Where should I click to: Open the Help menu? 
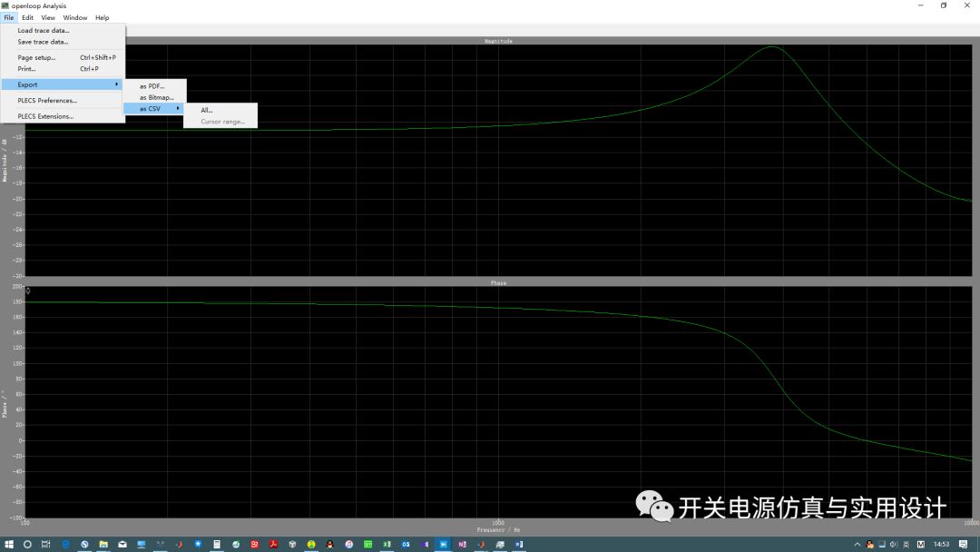point(102,17)
